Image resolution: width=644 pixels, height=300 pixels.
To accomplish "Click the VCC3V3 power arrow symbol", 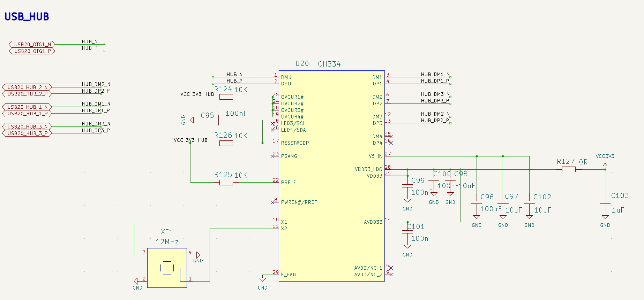I will click(605, 164).
